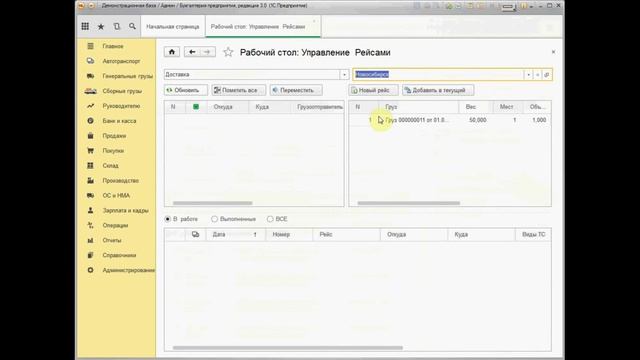Viewport: 640px width, 360px height.
Task: Click the Покупки cart icon
Action: (91, 151)
